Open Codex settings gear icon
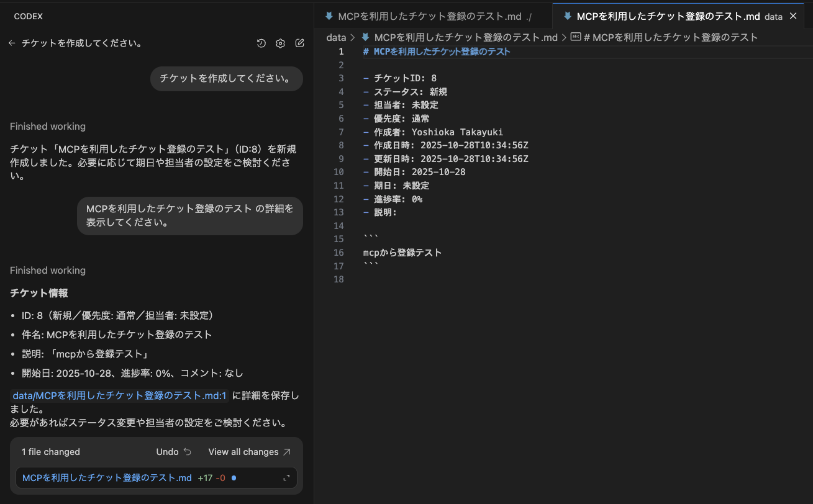The image size is (813, 504). (281, 43)
